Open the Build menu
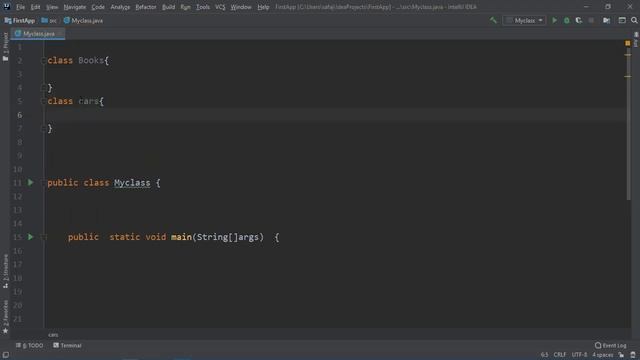Screen dimensions: 640x360 coord(168,7)
